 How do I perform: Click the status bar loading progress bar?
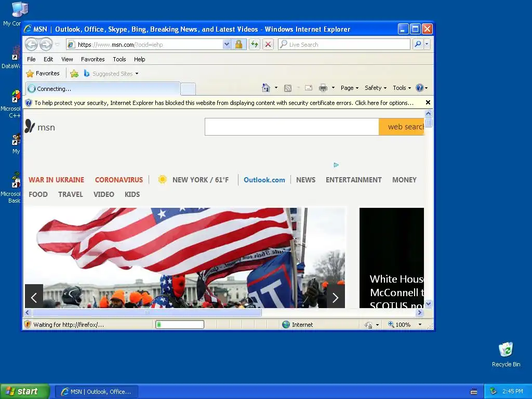pyautogui.click(x=180, y=325)
